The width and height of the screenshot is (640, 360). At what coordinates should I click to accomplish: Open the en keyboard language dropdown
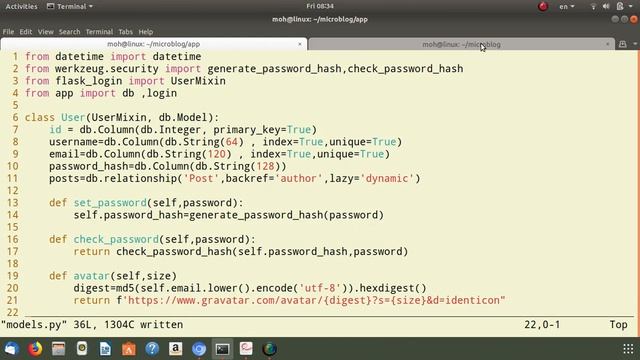567,7
